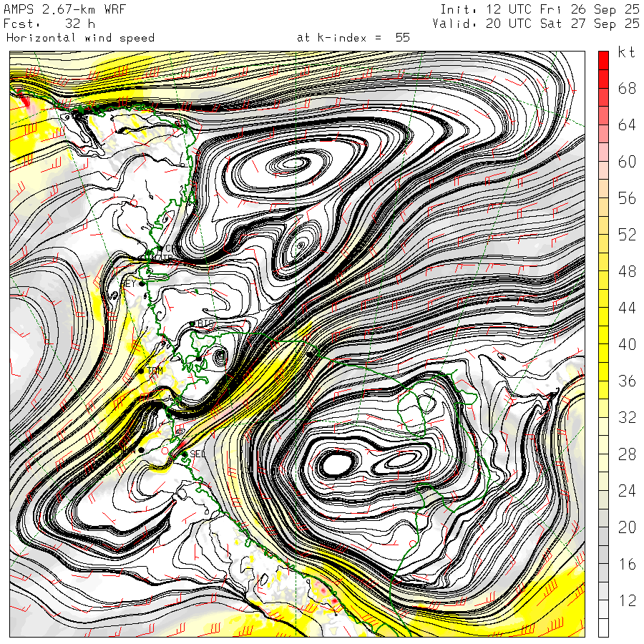Click the 'kt' units label above color bar
The image size is (644, 644).
(x=626, y=52)
